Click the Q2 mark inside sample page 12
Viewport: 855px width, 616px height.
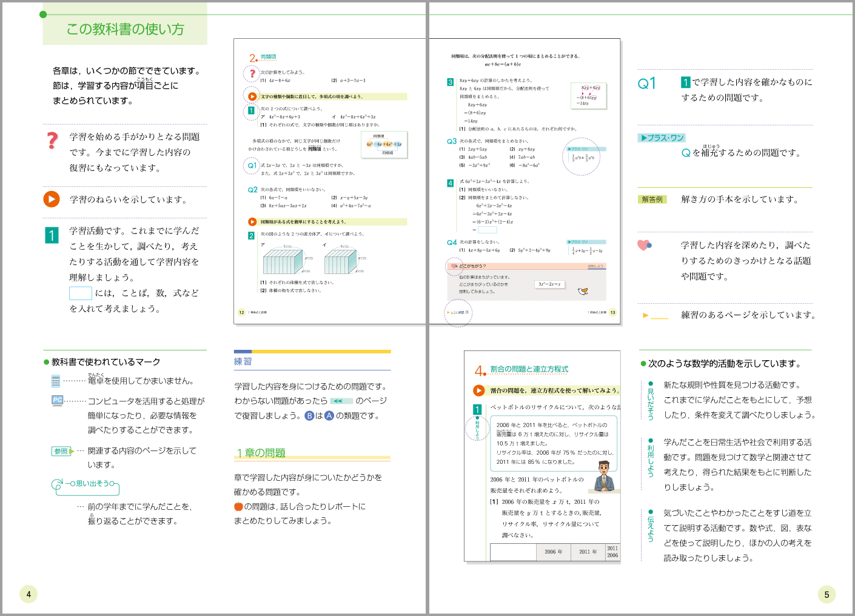coord(252,190)
